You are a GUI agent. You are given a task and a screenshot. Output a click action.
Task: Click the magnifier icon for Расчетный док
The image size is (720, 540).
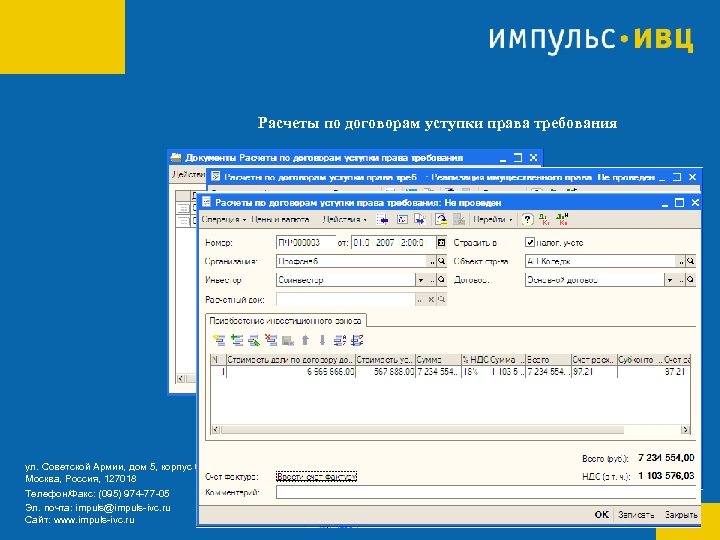tap(441, 299)
